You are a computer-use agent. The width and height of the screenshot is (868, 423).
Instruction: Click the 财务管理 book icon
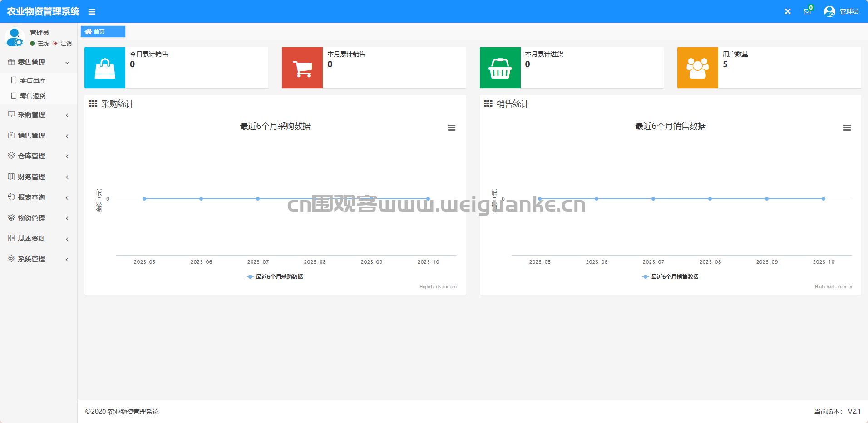click(x=11, y=177)
